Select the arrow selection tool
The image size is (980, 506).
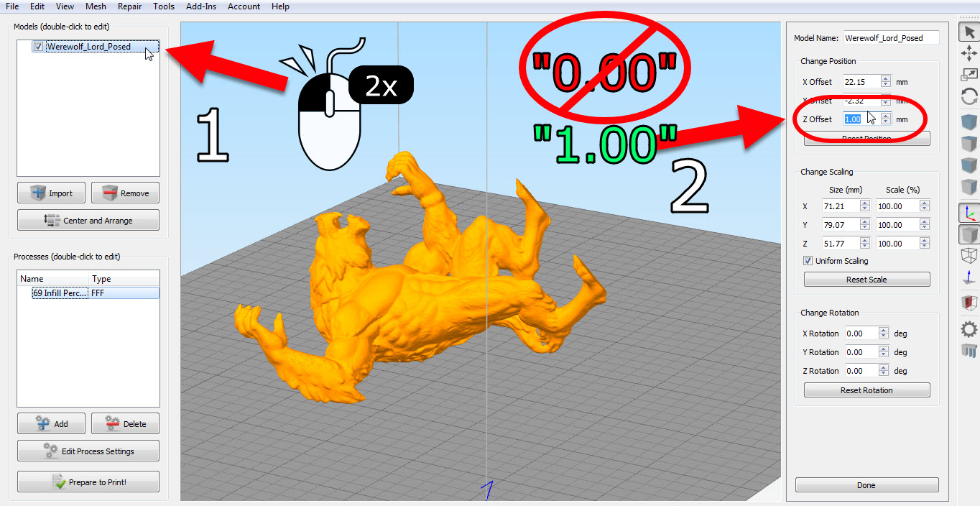click(x=969, y=32)
